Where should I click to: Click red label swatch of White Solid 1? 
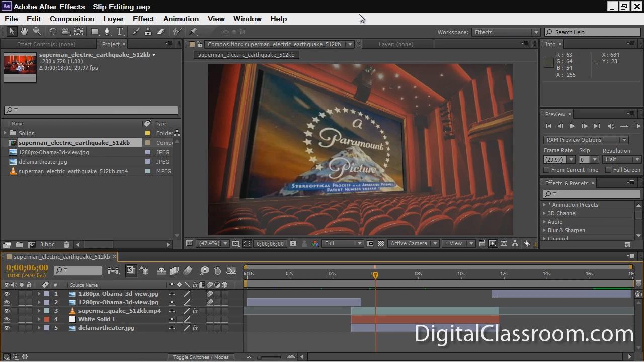[47, 319]
